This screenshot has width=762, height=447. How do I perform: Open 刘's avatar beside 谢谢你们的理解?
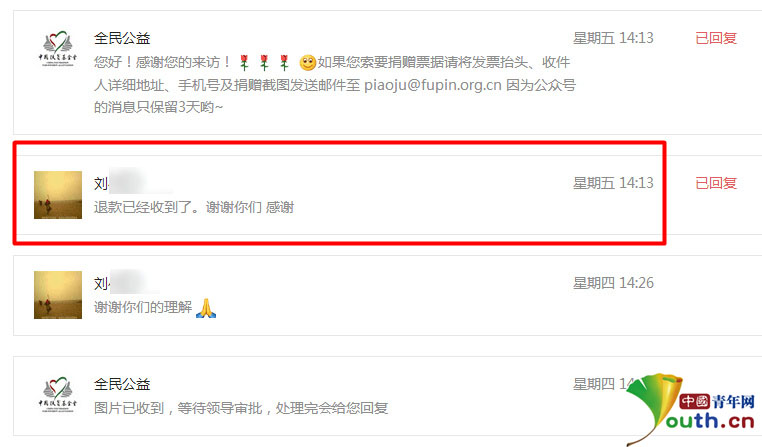coord(58,295)
